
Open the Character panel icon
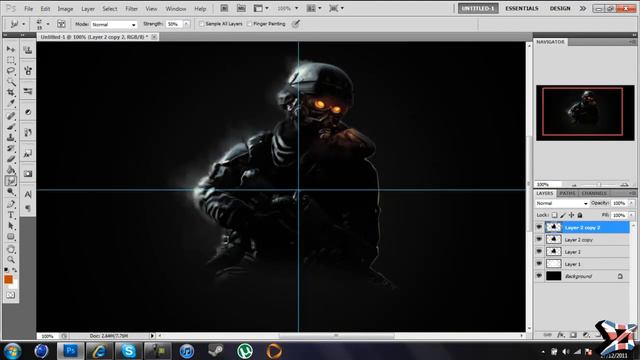click(x=28, y=194)
